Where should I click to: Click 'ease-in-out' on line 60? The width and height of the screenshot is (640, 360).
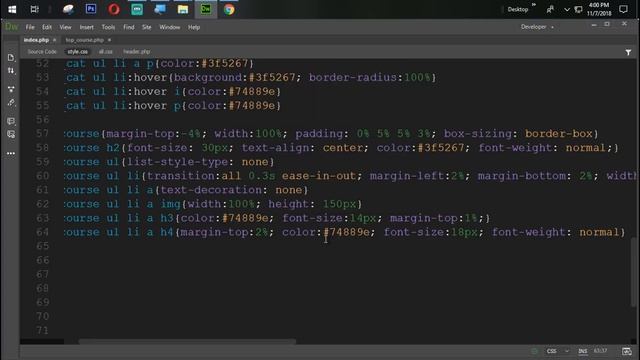pyautogui.click(x=319, y=176)
